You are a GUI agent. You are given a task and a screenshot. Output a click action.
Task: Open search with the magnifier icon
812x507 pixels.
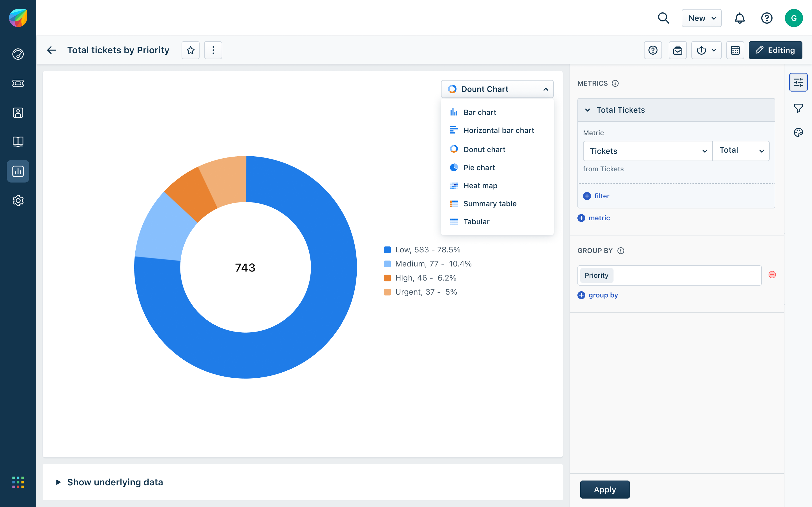click(x=663, y=18)
